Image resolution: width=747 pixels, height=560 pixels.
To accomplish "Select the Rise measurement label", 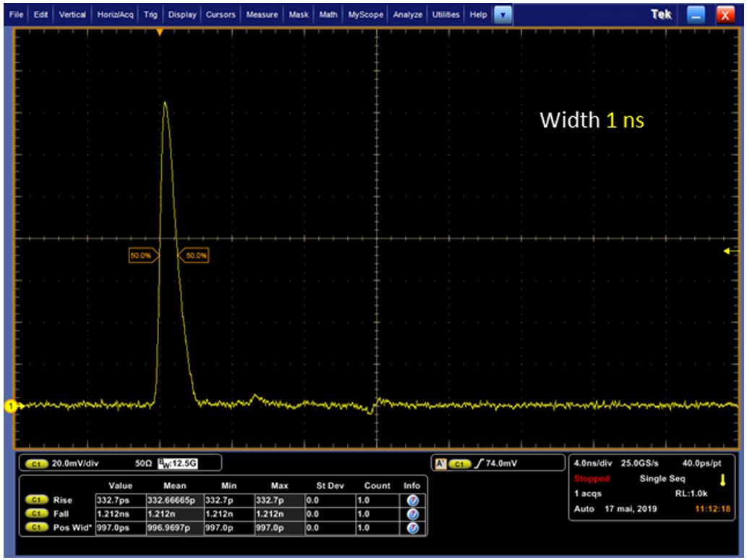I will 63,500.
